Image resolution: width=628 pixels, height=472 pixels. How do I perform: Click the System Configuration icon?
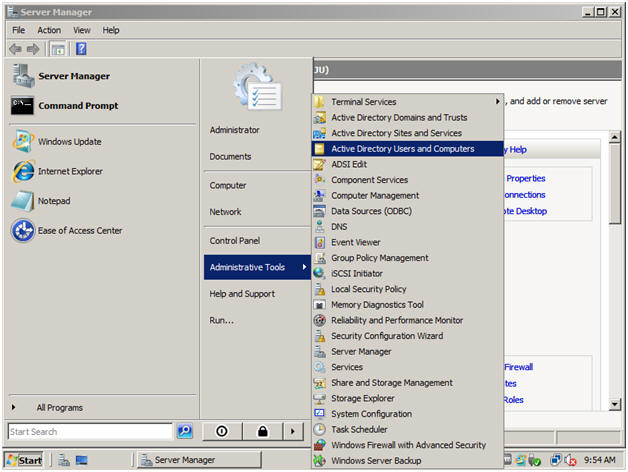click(319, 414)
